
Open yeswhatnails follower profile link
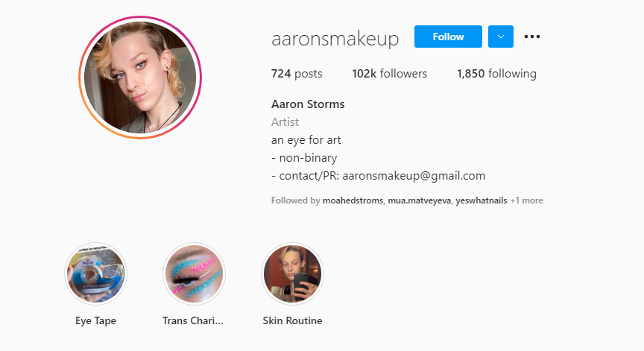pyautogui.click(x=482, y=200)
